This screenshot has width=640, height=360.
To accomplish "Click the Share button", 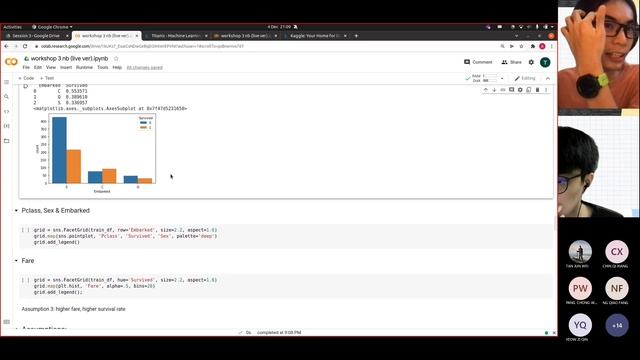I will coord(511,62).
